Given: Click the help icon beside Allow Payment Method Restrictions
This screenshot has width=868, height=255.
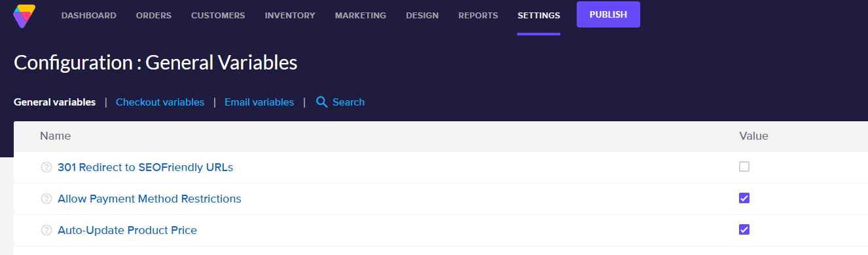Looking at the screenshot, I should pos(46,199).
